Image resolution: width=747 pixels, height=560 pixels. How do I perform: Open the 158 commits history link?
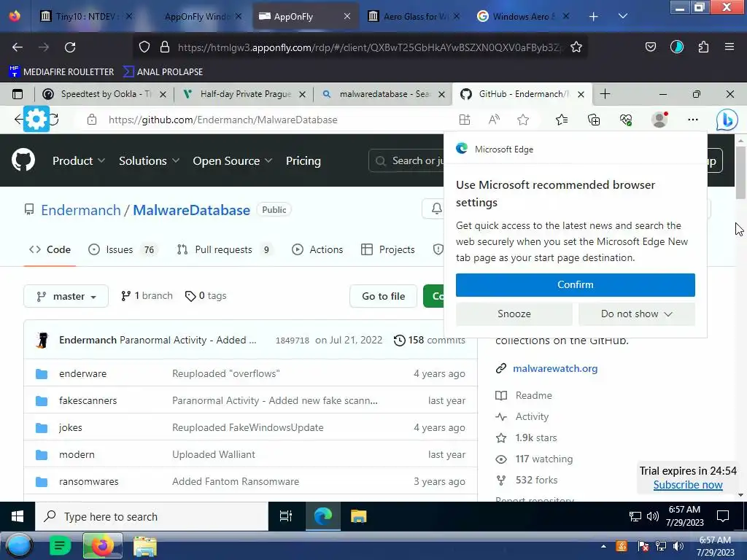click(x=429, y=340)
